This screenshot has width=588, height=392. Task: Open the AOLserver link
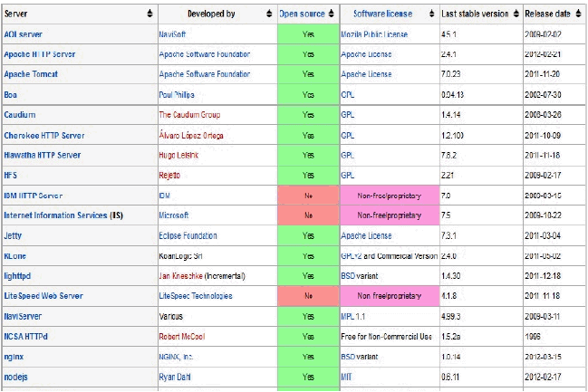[23, 34]
